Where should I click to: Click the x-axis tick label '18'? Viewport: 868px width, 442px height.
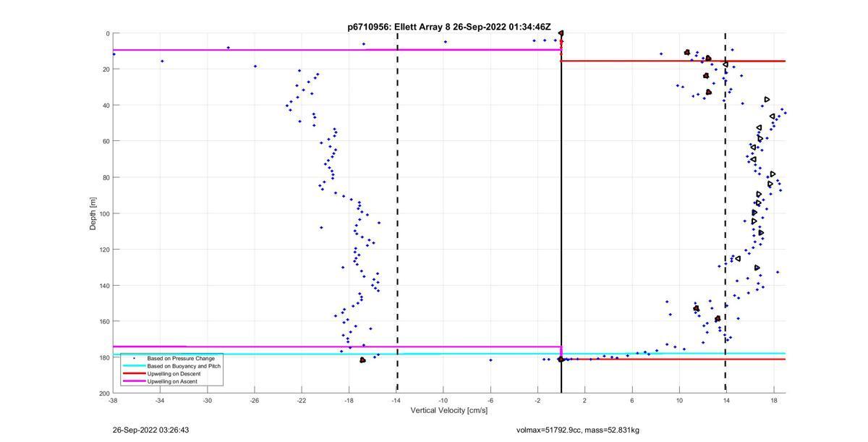click(x=774, y=400)
